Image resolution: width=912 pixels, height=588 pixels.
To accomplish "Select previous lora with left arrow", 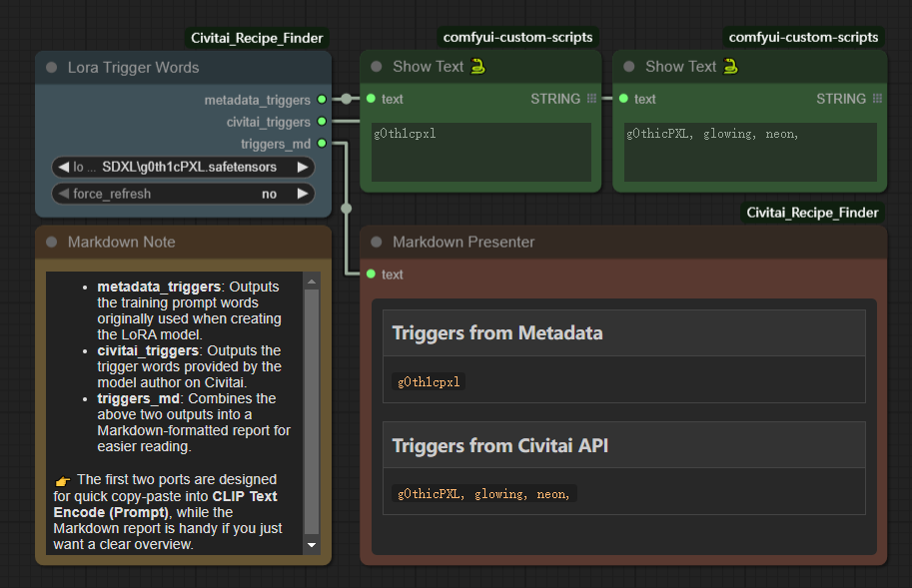I will 63,168.
